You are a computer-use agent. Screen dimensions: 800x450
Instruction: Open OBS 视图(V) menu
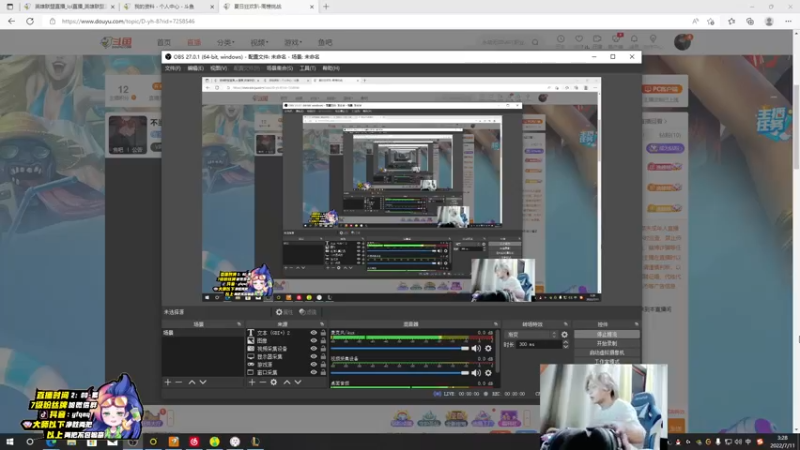[x=218, y=68]
